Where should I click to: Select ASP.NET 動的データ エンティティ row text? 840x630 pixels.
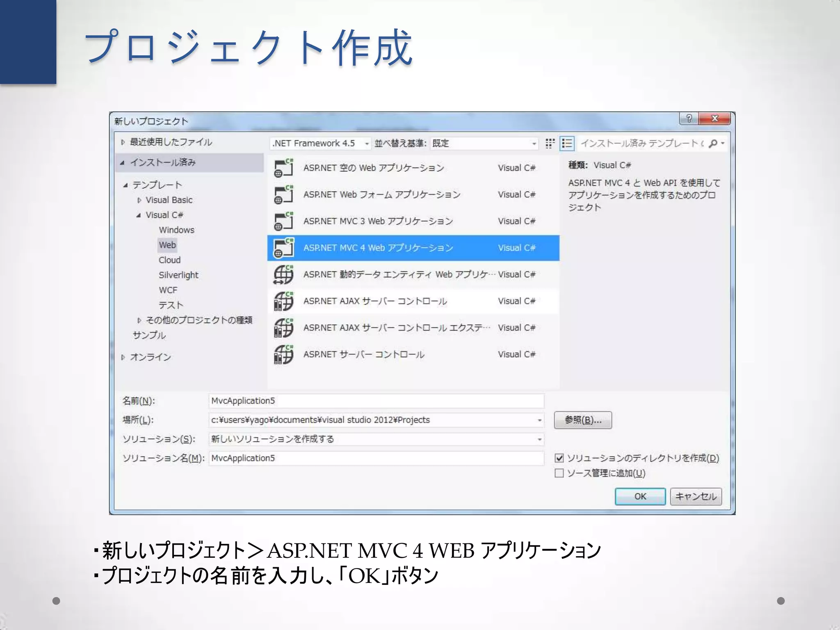pyautogui.click(x=399, y=274)
